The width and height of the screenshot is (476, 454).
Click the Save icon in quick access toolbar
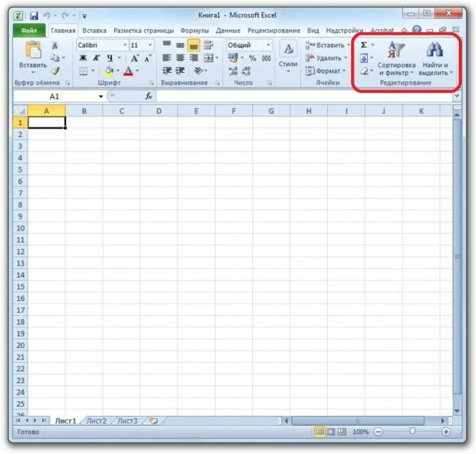[x=34, y=16]
